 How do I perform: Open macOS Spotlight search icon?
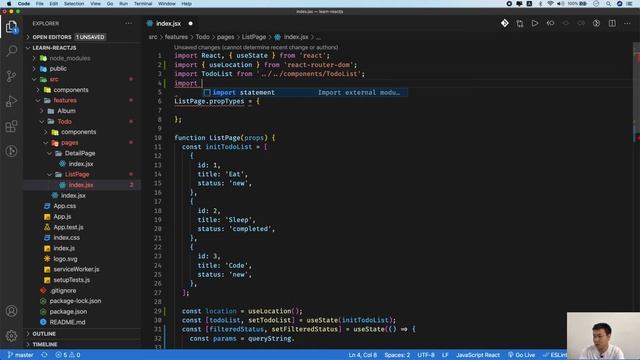point(608,4)
